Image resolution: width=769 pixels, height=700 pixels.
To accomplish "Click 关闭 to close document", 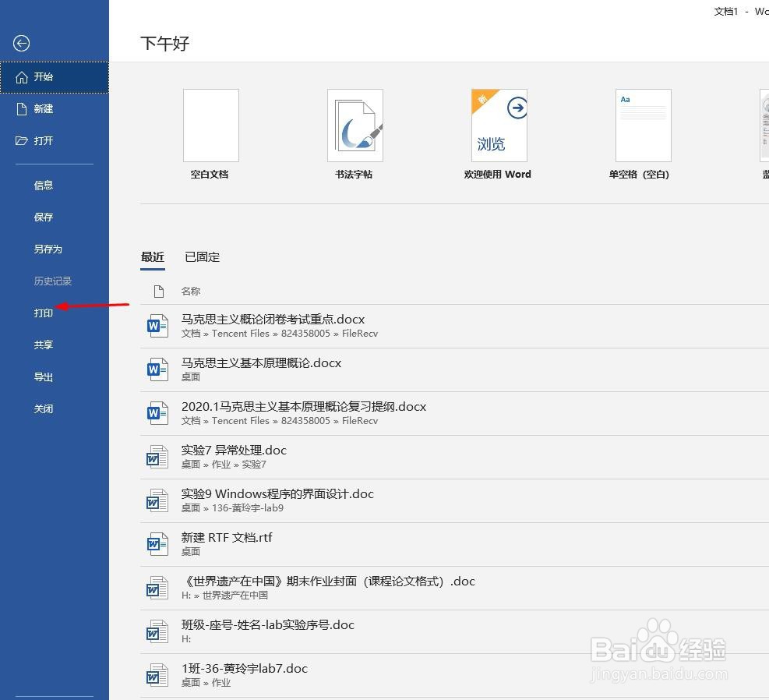I will coord(55,408).
